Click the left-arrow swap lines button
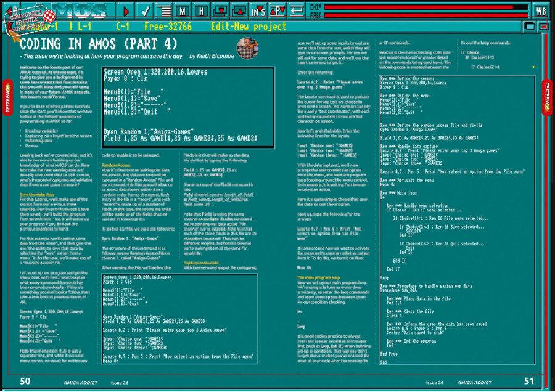555x392 pixels. 296,10
